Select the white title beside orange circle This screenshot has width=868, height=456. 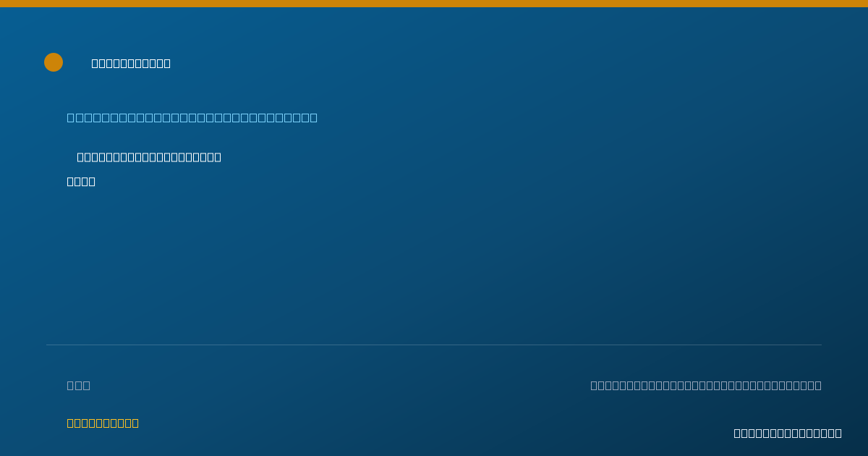click(131, 63)
